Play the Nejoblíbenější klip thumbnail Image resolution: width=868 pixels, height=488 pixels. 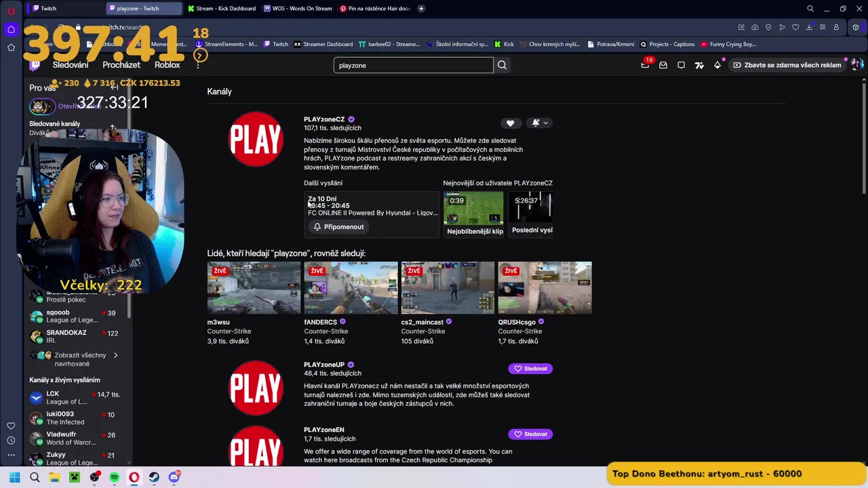pyautogui.click(x=473, y=208)
